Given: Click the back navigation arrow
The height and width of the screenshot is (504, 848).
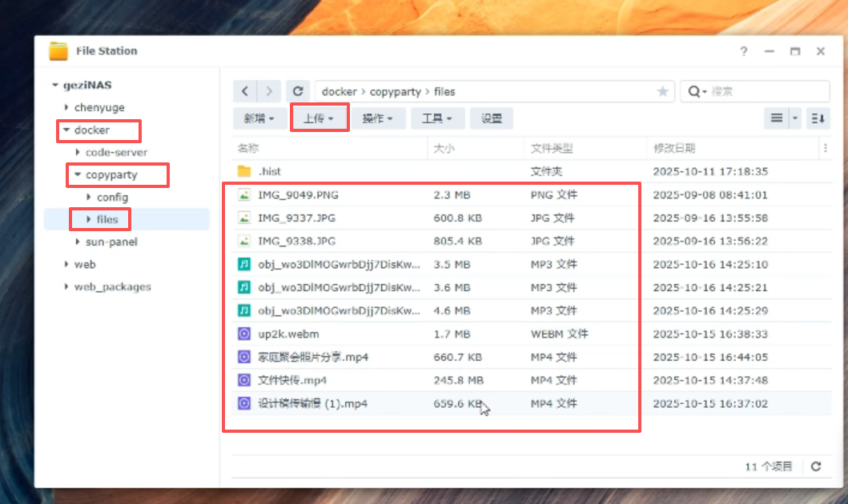Looking at the screenshot, I should pyautogui.click(x=245, y=91).
